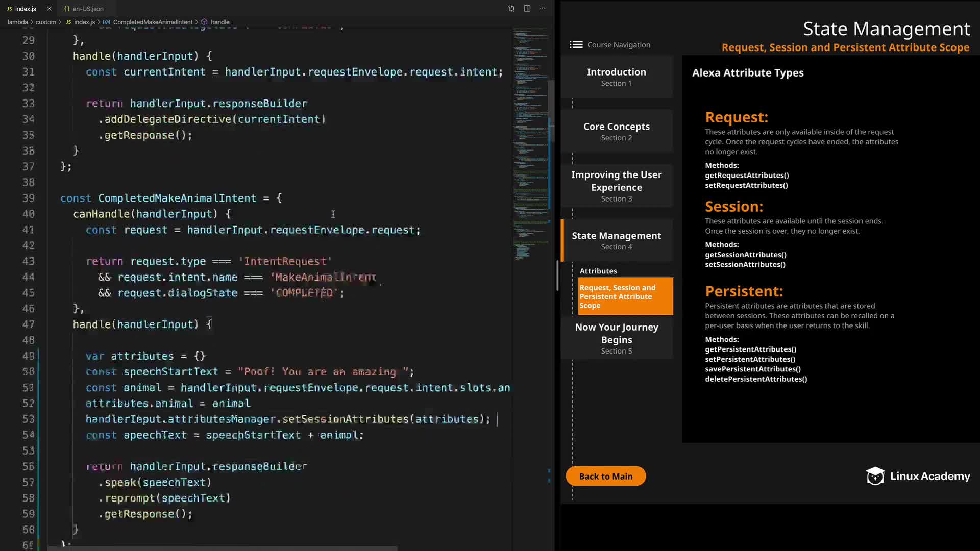980x551 pixels.
Task: Open changes compare icon in editor toolbar
Action: pyautogui.click(x=511, y=9)
